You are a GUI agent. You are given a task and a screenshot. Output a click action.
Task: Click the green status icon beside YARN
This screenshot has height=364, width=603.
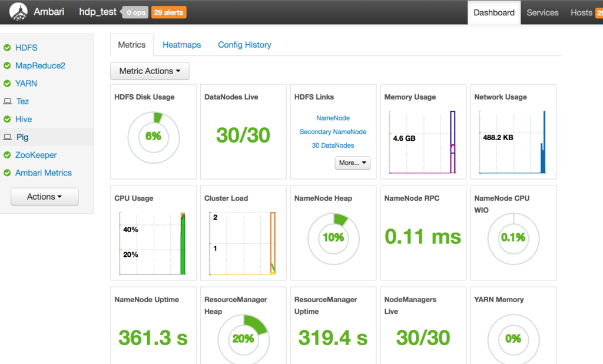(7, 84)
